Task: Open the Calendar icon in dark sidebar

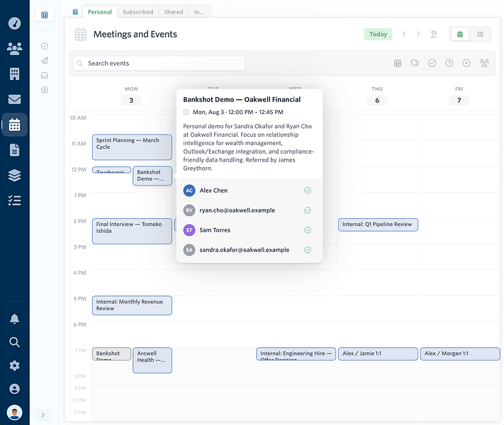Action: tap(14, 125)
